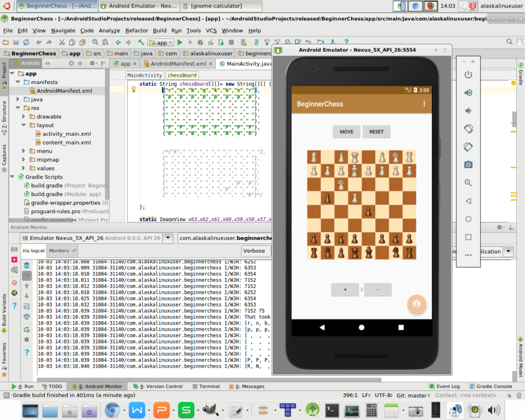Toggle scroll to end in logcat
Image resolution: width=525 pixels, height=420 pixels.
[27, 275]
